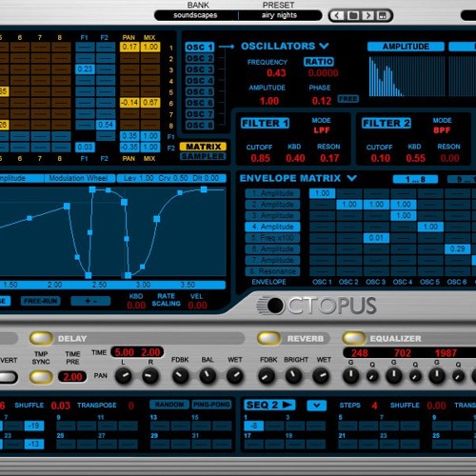Adjust the delay pan R knob
Screen dimensions: 476x476
[x=150, y=376]
